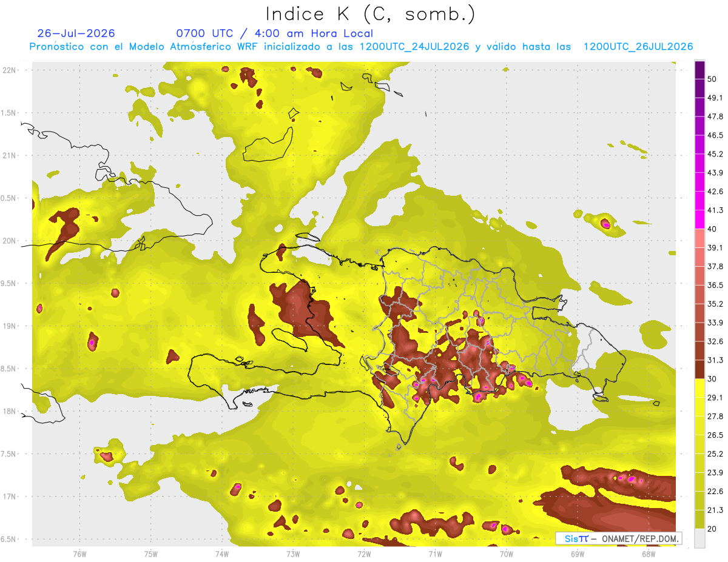The height and width of the screenshot is (562, 728).
Task: Click the colorbar value '27.8'
Action: (x=715, y=416)
